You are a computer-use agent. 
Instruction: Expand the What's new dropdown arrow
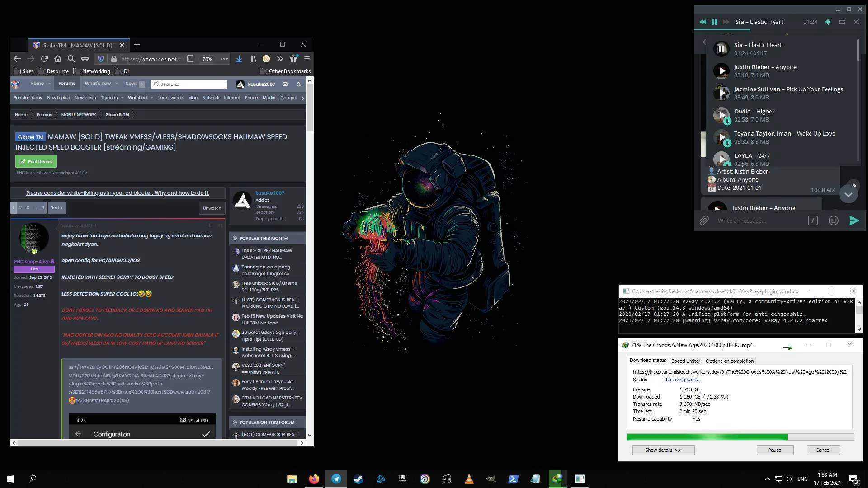[116, 84]
